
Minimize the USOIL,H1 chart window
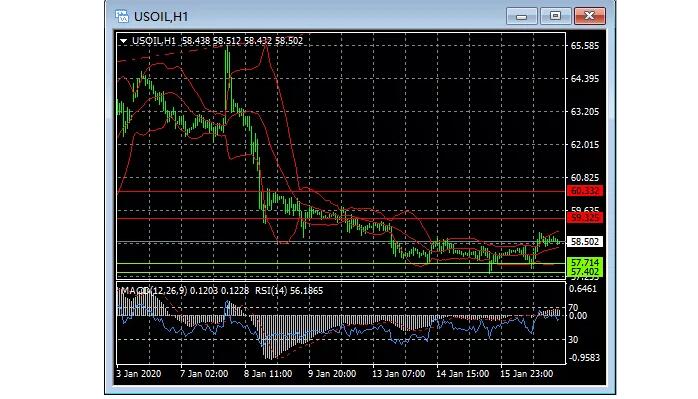[521, 16]
